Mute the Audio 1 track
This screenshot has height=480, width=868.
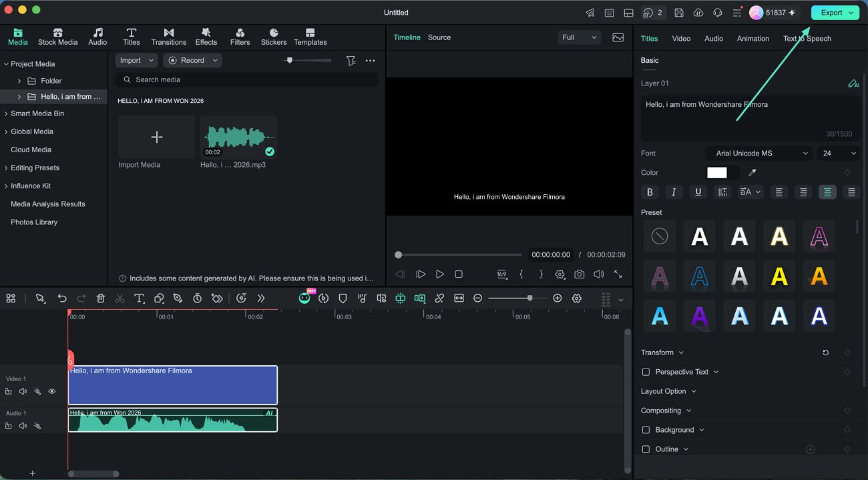(x=23, y=426)
